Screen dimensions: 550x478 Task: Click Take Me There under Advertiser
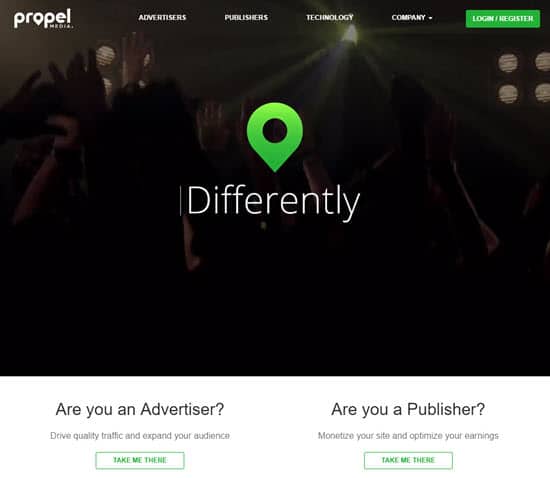[x=140, y=460]
